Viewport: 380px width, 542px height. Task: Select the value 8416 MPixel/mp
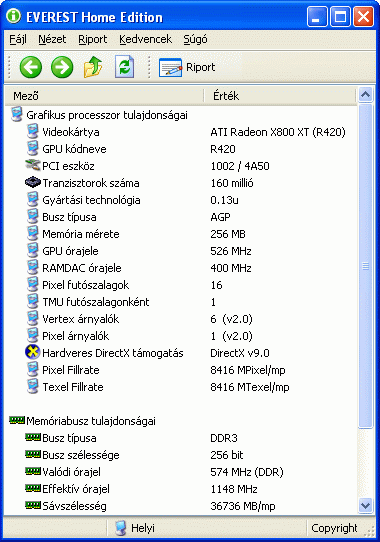[248, 370]
